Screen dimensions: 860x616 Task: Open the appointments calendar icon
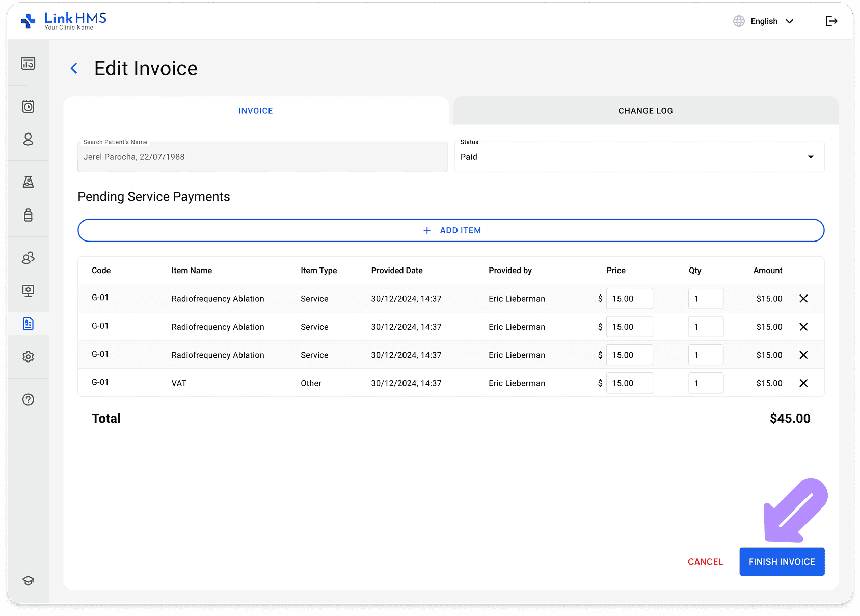tap(28, 106)
